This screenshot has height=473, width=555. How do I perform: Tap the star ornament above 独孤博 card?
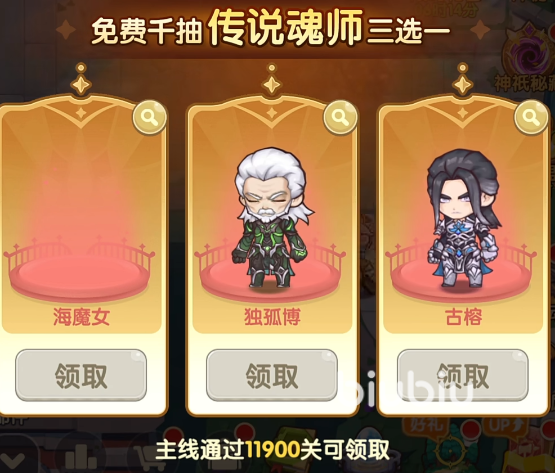point(271,79)
